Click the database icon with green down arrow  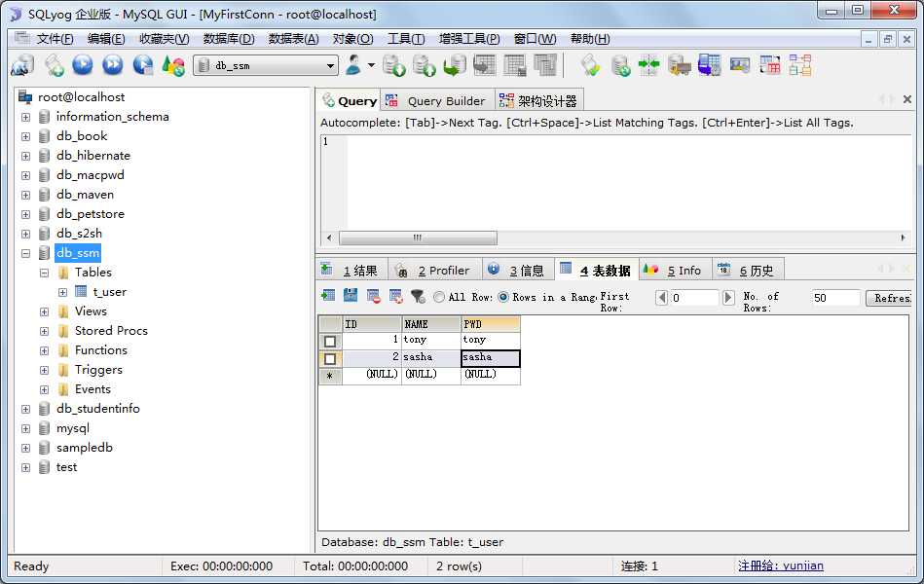[x=393, y=65]
